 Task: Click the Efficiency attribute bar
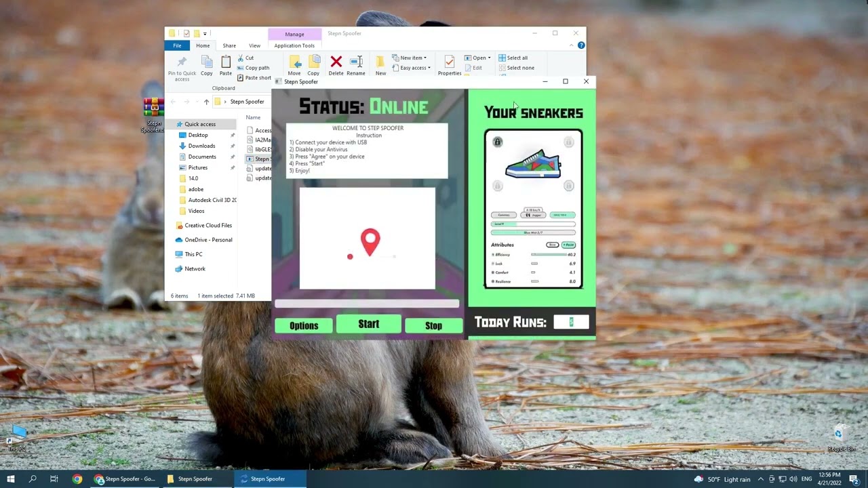coord(549,255)
